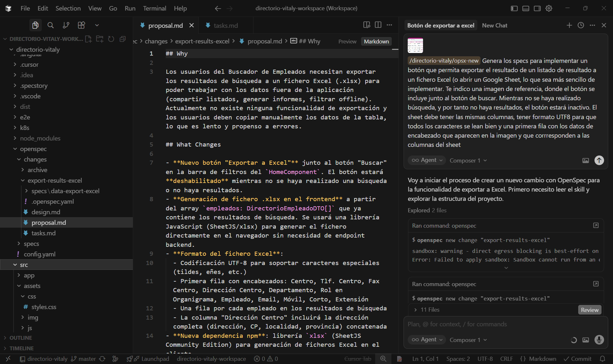
Task: Click the microphone voice input button
Action: click(599, 340)
